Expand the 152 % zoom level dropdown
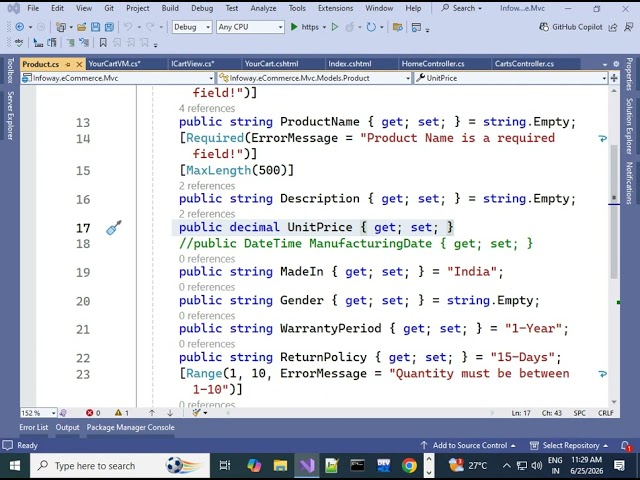 (39, 413)
